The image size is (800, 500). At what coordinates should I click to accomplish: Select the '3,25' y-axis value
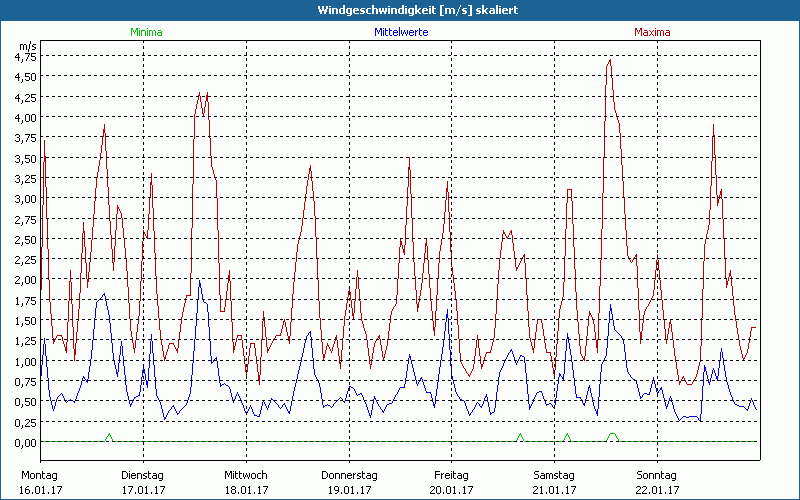26,179
